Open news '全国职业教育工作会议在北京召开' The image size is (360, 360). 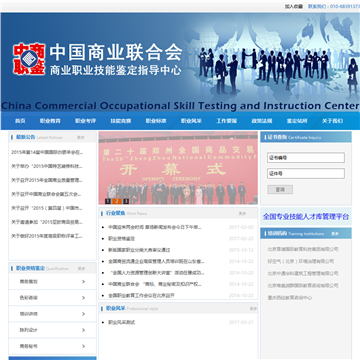[141, 295]
